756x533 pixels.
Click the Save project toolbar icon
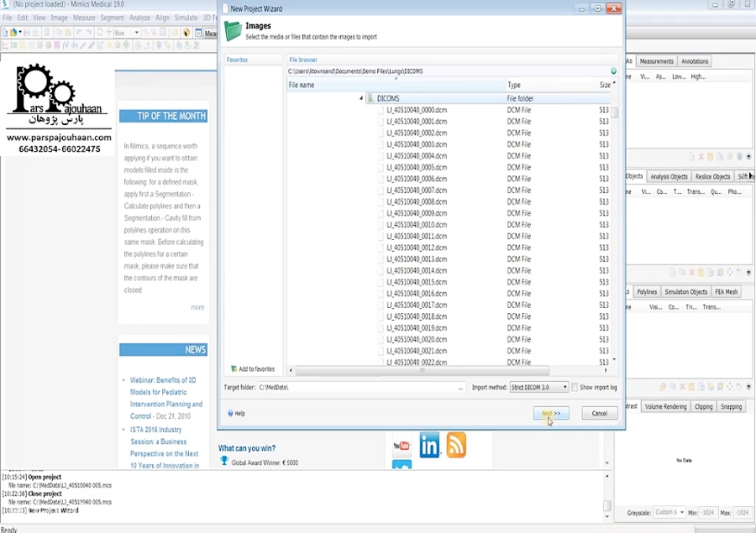click(x=27, y=31)
